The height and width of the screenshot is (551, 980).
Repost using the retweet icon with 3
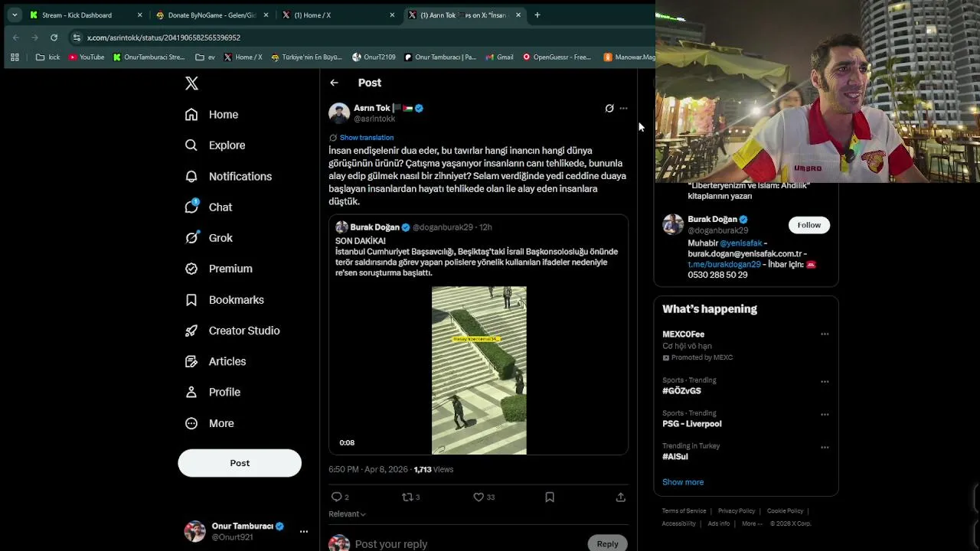click(410, 497)
